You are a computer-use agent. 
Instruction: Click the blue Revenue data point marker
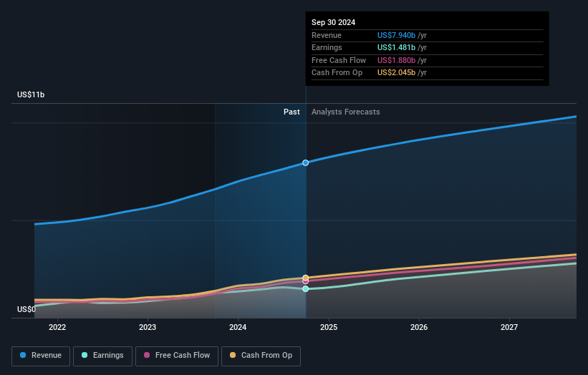click(x=306, y=162)
